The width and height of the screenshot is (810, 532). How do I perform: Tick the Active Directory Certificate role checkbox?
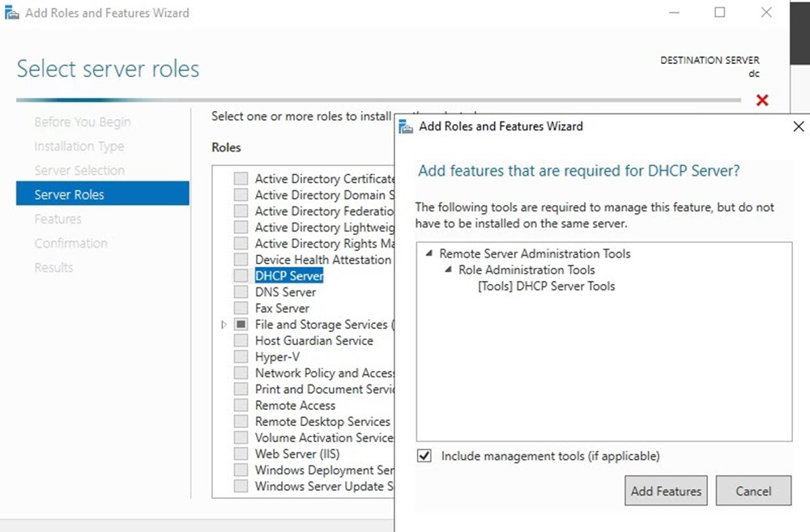[241, 179]
